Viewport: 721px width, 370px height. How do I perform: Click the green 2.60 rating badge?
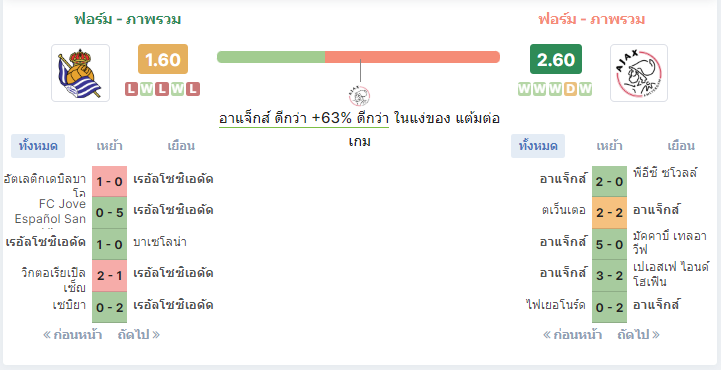tap(555, 59)
